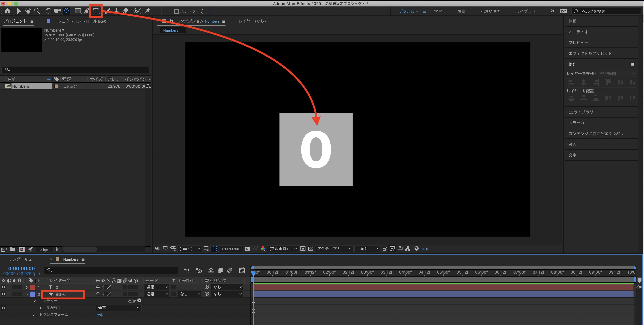This screenshot has height=325, width=644.
Task: Expand the 長方形 1 shape group
Action: click(40, 308)
